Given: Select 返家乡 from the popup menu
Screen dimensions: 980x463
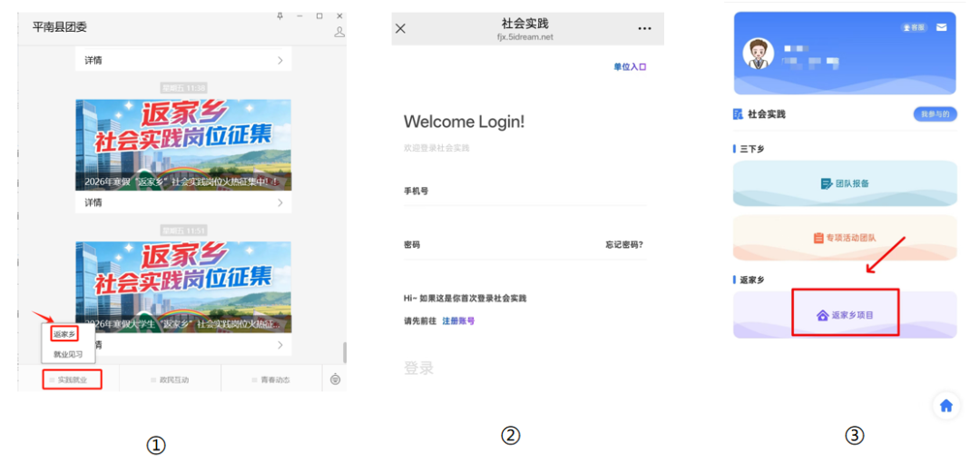Looking at the screenshot, I should click(x=64, y=334).
